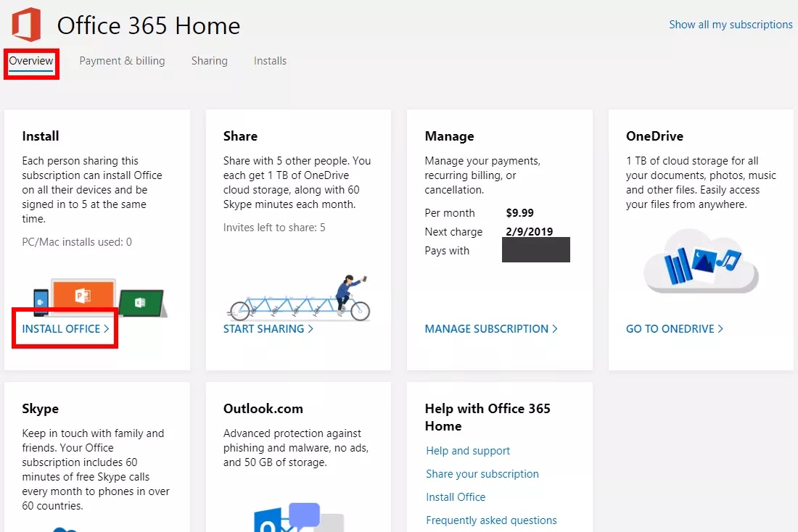Open MANAGE SUBSCRIPTION link
The image size is (798, 532).
pyautogui.click(x=491, y=329)
